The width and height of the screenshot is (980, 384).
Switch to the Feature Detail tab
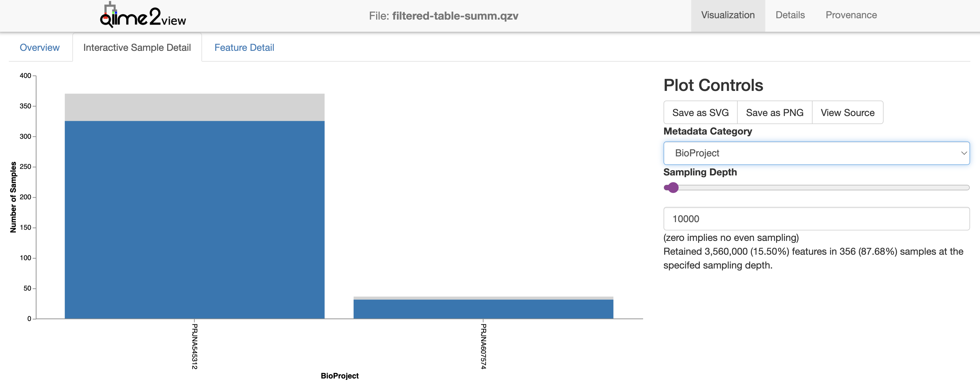tap(244, 48)
